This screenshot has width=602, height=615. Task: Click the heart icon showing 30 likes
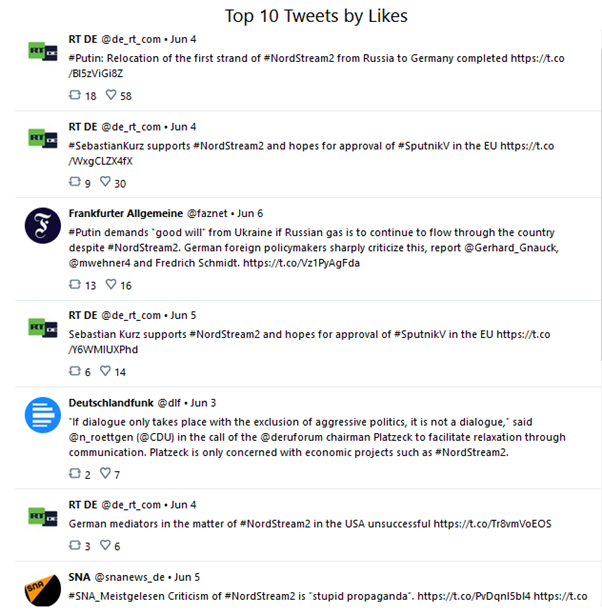tap(105, 182)
